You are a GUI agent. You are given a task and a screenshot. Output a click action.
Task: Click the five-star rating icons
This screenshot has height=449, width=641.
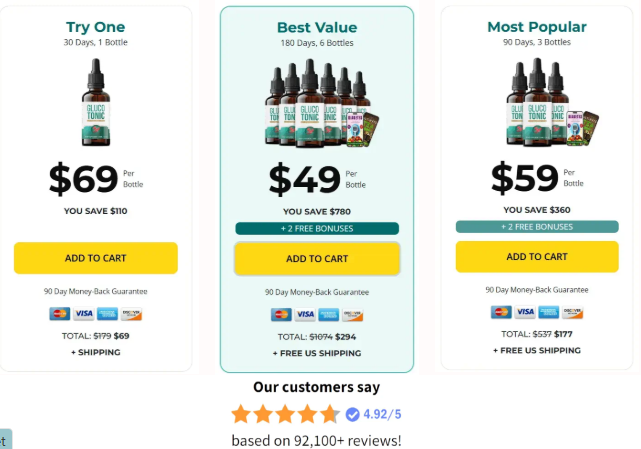coord(285,414)
